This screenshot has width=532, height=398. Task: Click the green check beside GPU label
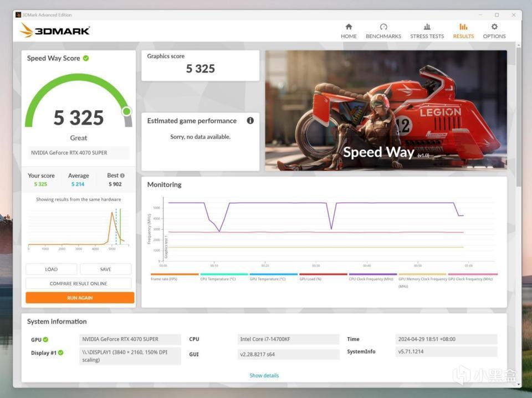pos(45,339)
